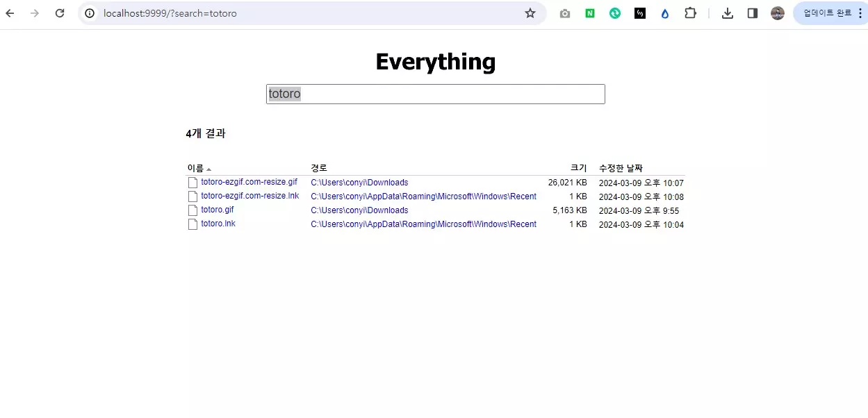The width and height of the screenshot is (868, 418).
Task: Click the 4개 결과 result count
Action: (x=206, y=133)
